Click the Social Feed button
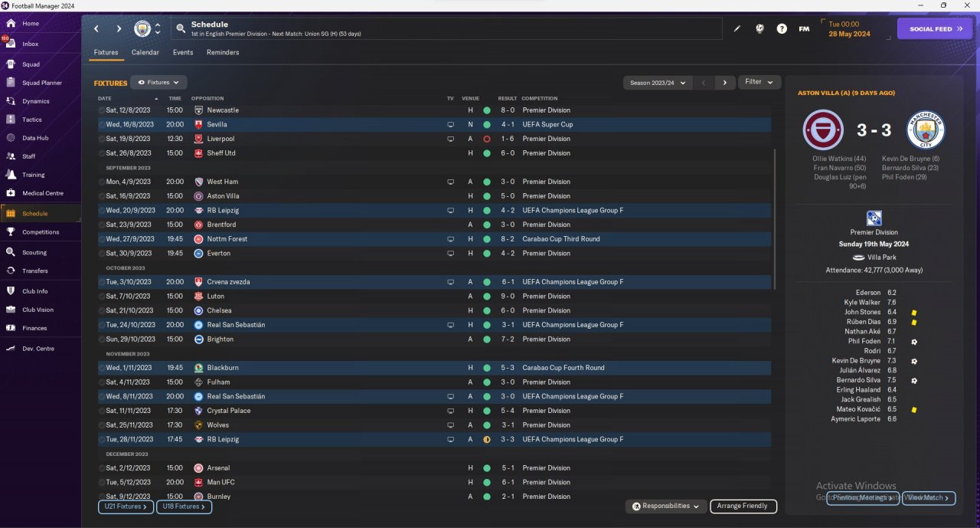 click(x=934, y=29)
